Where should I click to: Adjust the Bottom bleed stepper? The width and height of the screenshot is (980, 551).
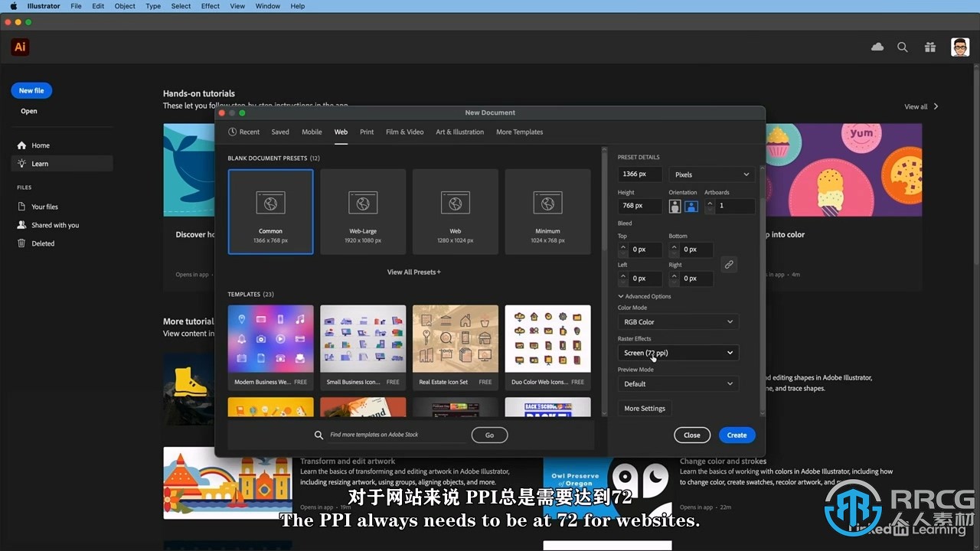click(674, 249)
